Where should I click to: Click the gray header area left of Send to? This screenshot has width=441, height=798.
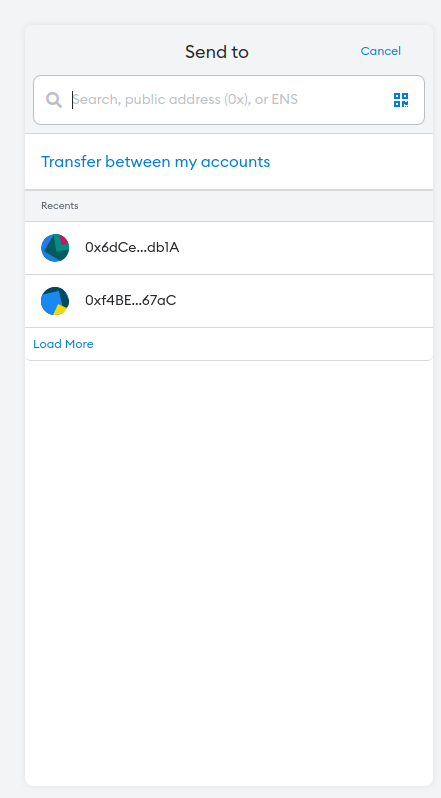pos(104,51)
